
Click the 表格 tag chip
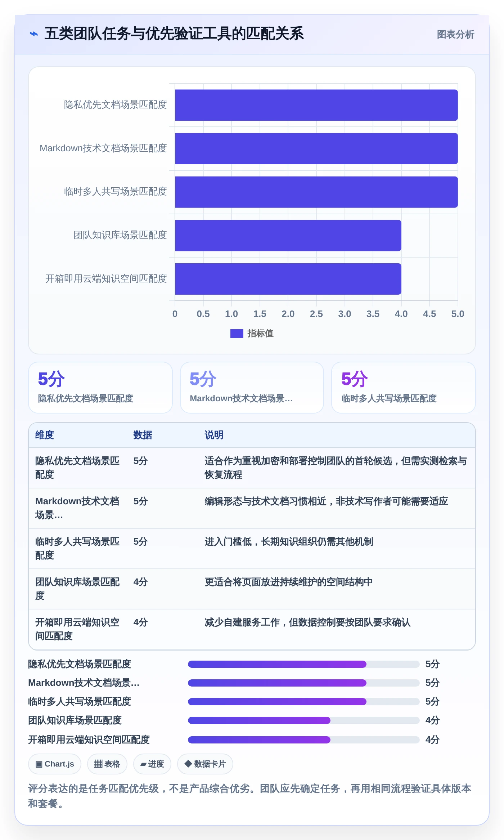[107, 764]
